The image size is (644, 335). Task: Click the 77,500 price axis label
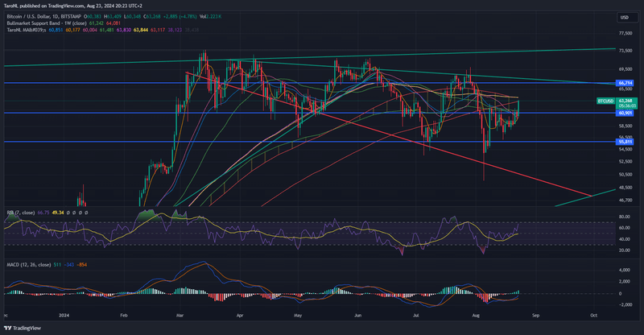[x=625, y=33]
